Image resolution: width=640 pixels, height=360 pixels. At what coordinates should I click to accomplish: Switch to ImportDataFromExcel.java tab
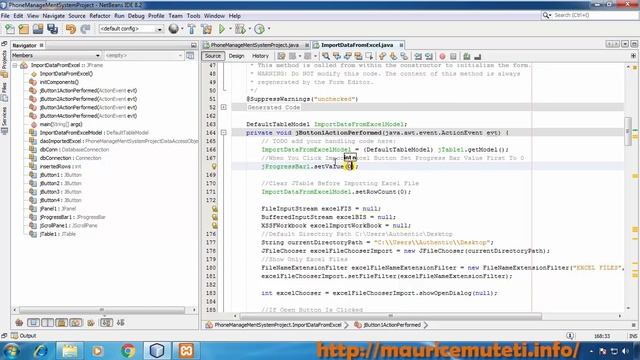pyautogui.click(x=357, y=45)
